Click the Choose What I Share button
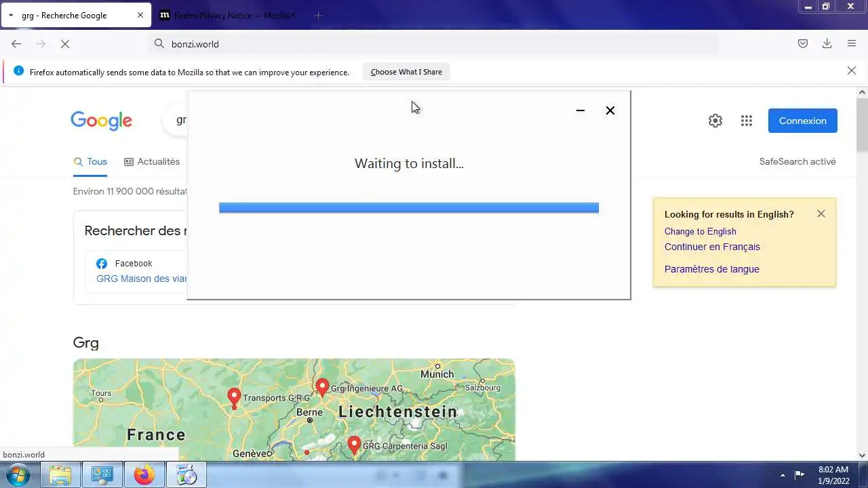 406,72
